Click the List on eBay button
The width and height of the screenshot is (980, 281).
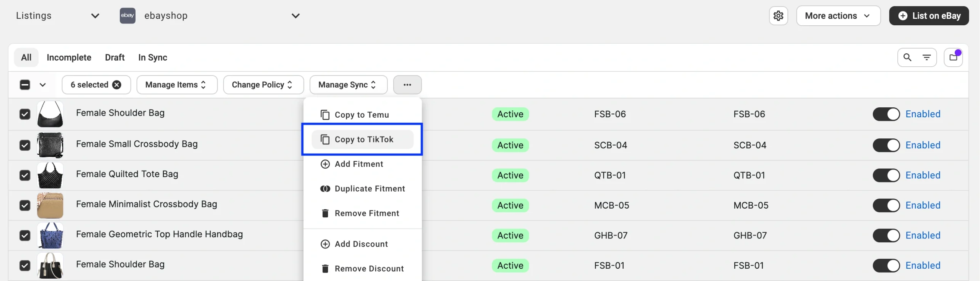pos(929,16)
